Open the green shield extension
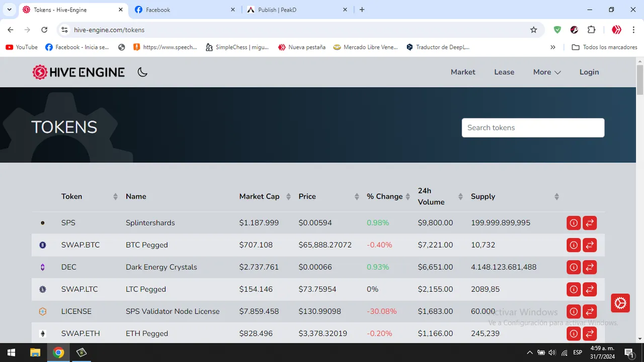644x362 pixels. (557, 30)
